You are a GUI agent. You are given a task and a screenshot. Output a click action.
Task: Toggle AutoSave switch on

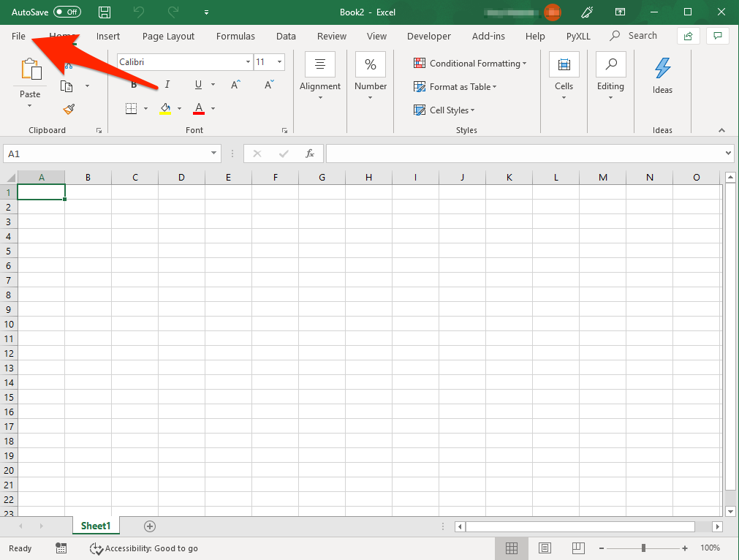coord(67,12)
